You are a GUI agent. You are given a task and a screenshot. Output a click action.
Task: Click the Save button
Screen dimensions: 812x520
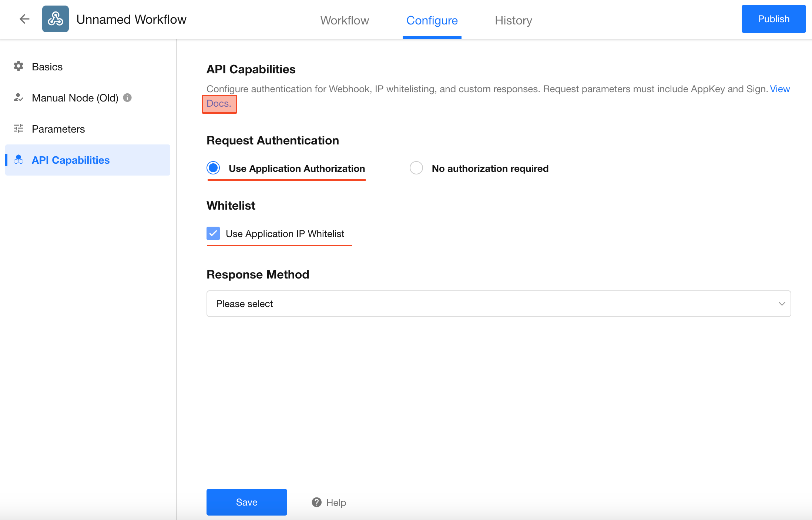pyautogui.click(x=246, y=502)
